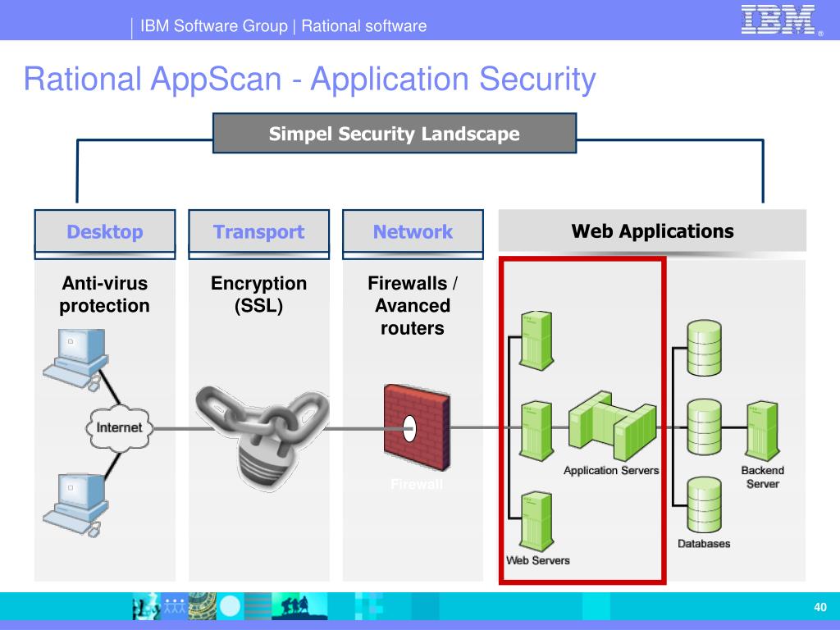
Task: Select the bottom web server icon above its label
Action: [536, 522]
